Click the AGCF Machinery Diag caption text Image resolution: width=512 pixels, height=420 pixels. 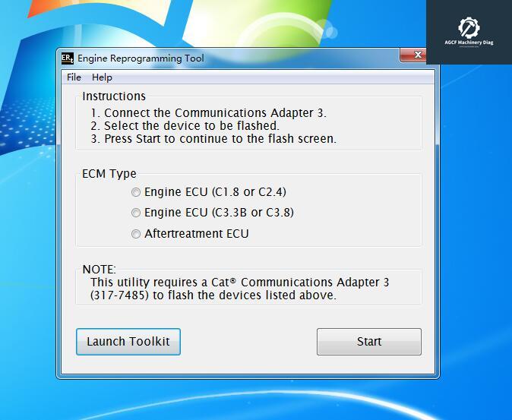(469, 43)
